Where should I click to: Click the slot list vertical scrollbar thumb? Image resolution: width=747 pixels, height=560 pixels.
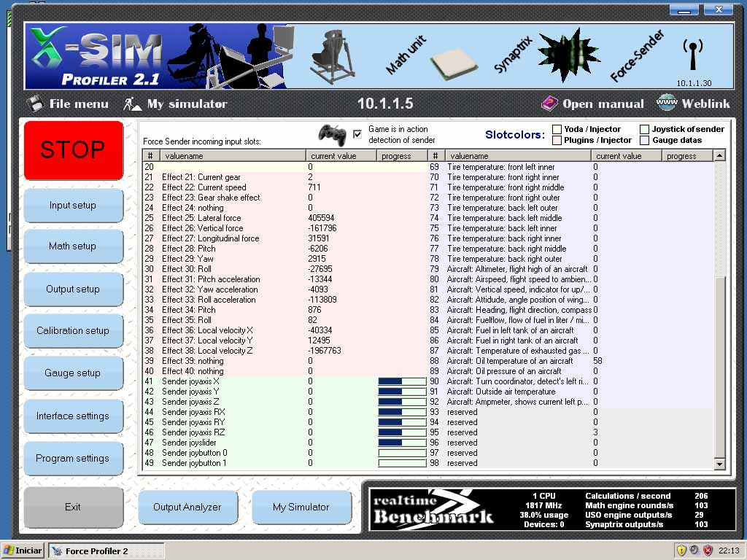tap(719, 367)
